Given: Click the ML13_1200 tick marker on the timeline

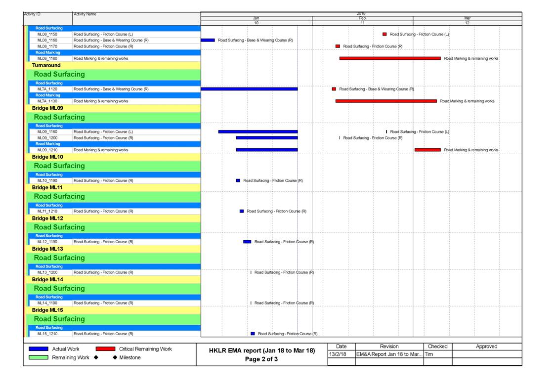Looking at the screenshot, I should 251,272.
